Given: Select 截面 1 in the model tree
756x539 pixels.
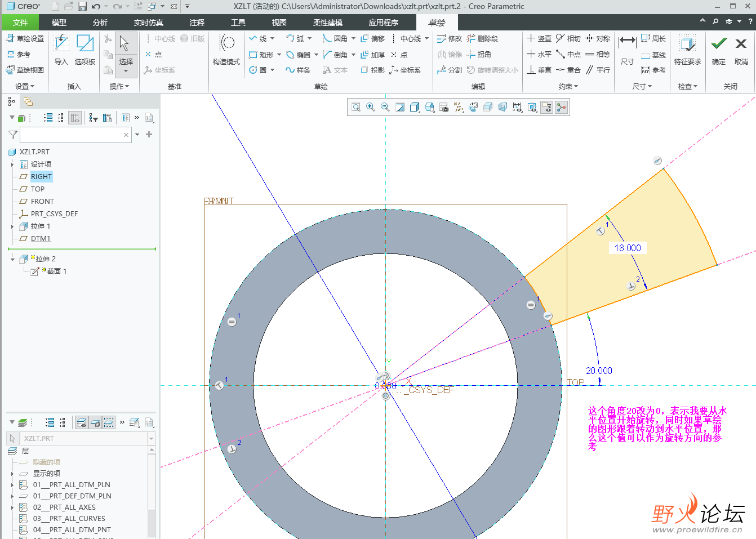Looking at the screenshot, I should tap(56, 271).
